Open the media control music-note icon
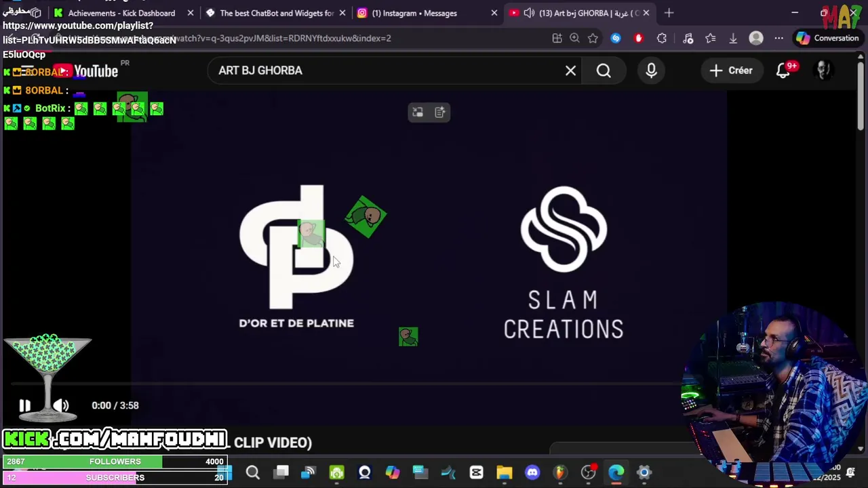The image size is (868, 488). (688, 39)
